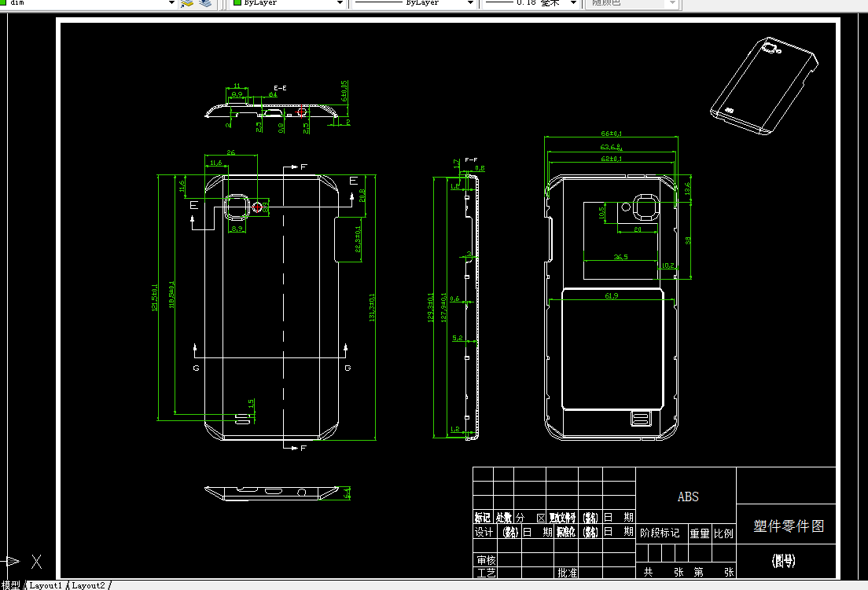The height and width of the screenshot is (590, 868).
Task: Select the F-F section label
Action: tap(471, 159)
